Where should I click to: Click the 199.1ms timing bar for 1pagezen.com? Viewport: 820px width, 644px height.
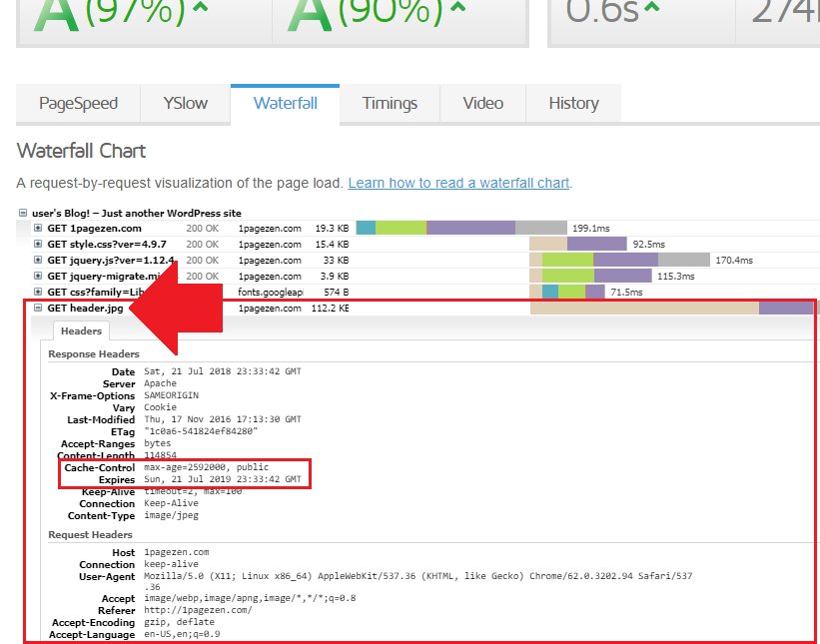point(461,228)
